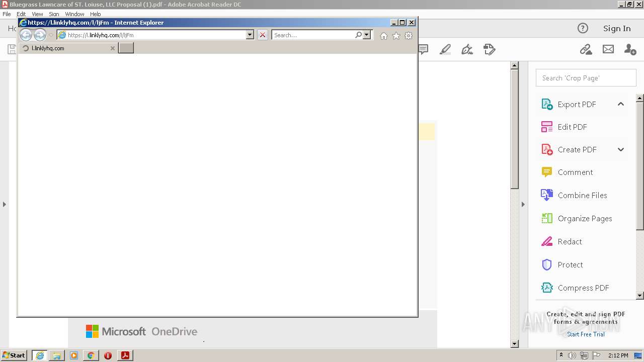Open the Combine Files tool
This screenshot has height=362, width=644.
coord(582,195)
